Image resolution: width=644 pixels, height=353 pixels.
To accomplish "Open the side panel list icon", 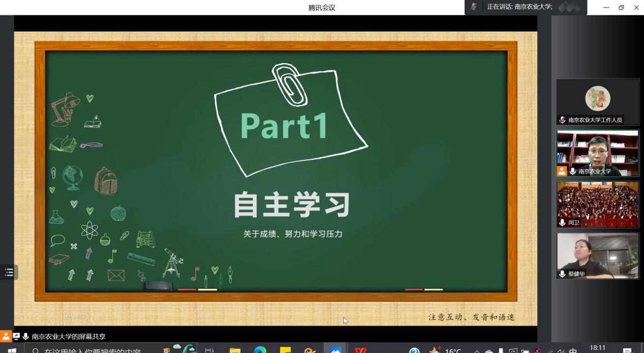I will tap(9, 273).
